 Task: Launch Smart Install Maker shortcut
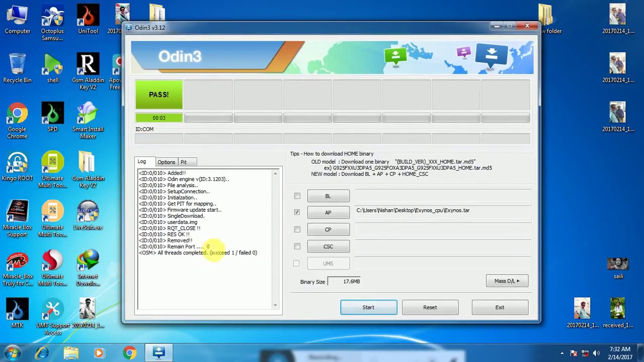tap(88, 121)
